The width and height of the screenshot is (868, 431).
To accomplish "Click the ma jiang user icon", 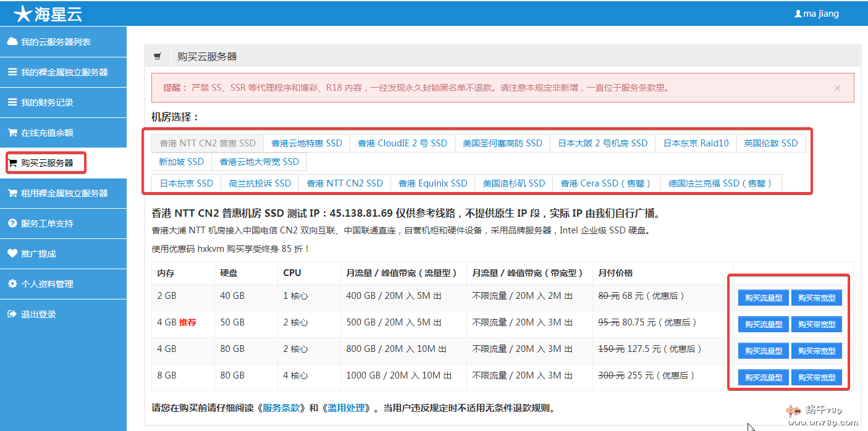I will [x=798, y=13].
